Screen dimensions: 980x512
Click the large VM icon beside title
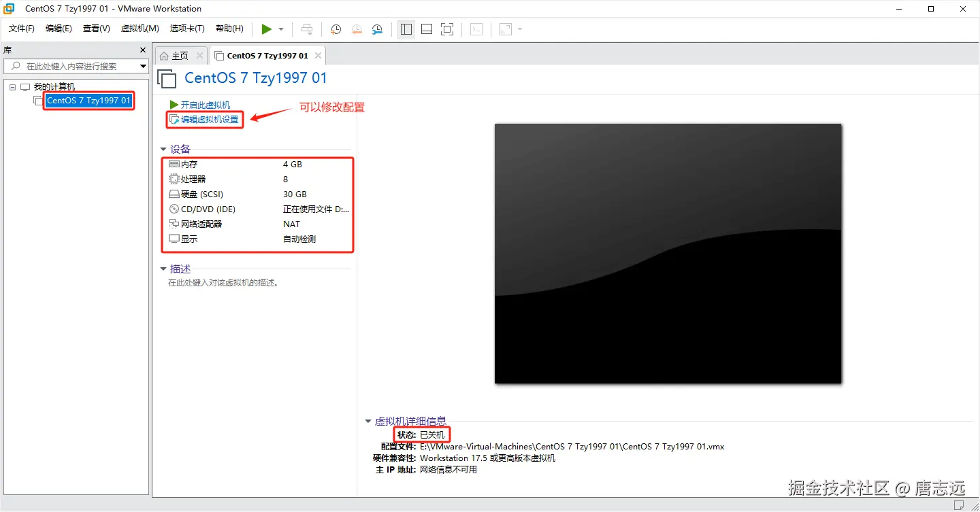pos(167,79)
